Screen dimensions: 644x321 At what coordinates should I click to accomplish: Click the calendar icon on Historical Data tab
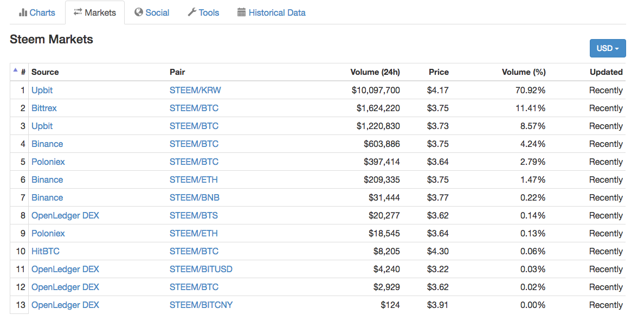click(242, 12)
